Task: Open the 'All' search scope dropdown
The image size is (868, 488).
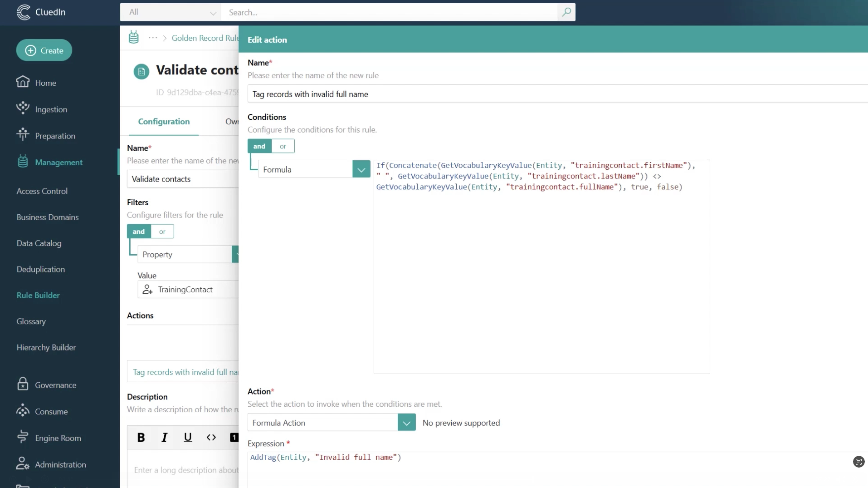Action: point(171,12)
